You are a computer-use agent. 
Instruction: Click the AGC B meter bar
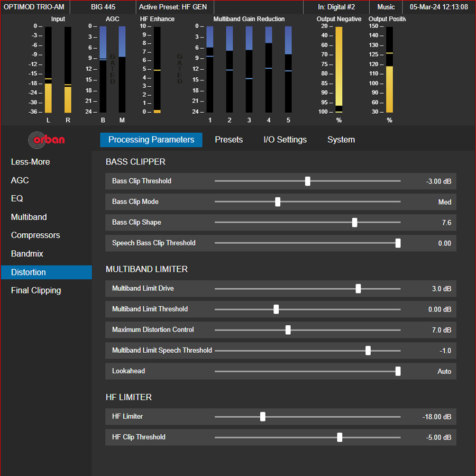(x=103, y=69)
